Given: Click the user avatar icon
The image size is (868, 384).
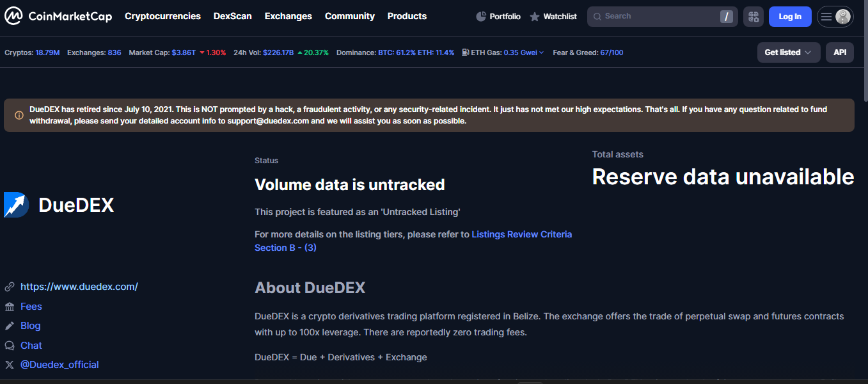Looking at the screenshot, I should [843, 17].
